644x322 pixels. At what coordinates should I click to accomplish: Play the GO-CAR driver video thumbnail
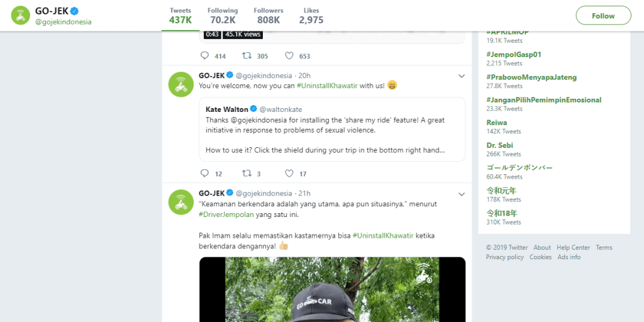[332, 289]
